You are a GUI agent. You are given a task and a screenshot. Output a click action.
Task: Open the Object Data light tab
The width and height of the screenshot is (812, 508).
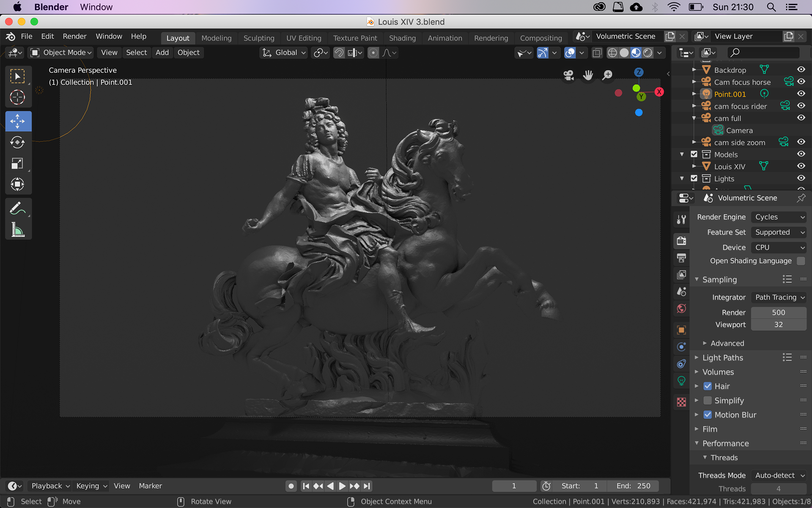(x=681, y=381)
